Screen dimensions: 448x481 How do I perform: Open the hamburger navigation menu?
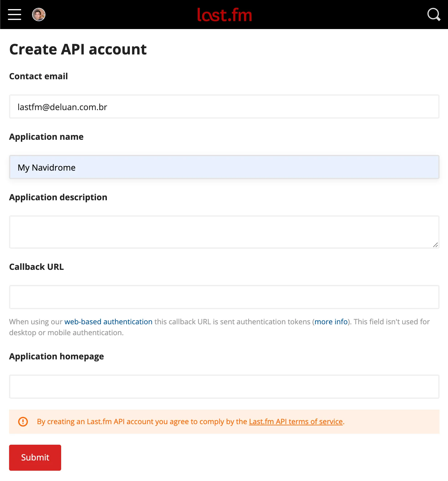[15, 15]
